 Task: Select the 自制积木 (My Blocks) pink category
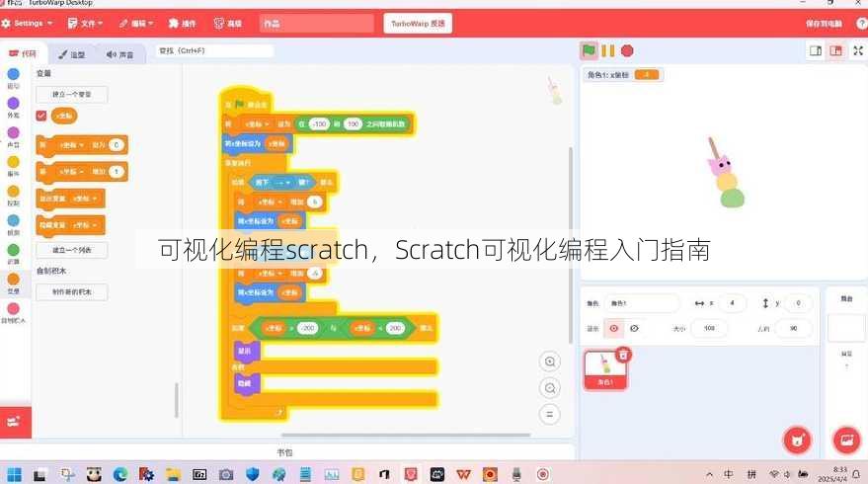[x=13, y=312]
